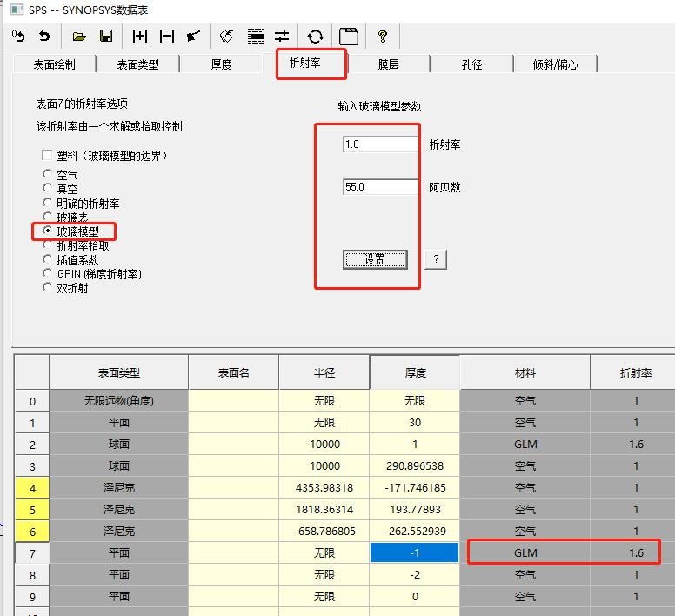
Task: Click the window panel toolbar icon
Action: (349, 37)
